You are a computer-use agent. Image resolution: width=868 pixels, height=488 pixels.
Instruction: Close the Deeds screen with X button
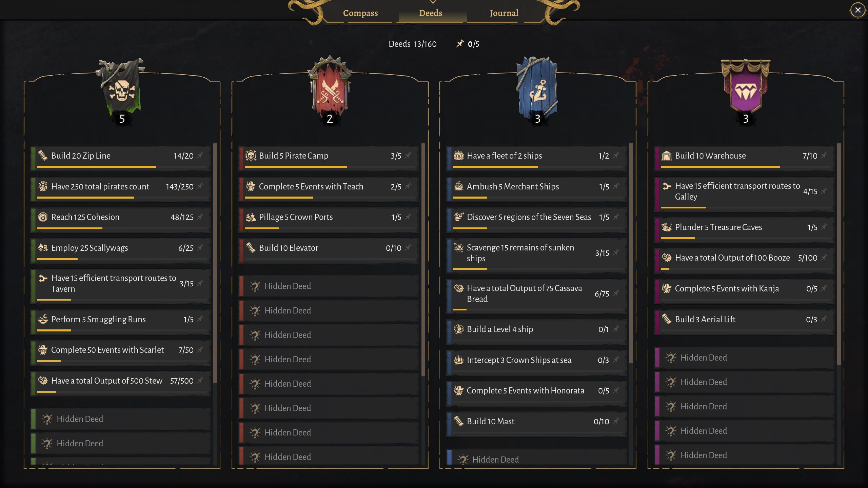tap(858, 10)
